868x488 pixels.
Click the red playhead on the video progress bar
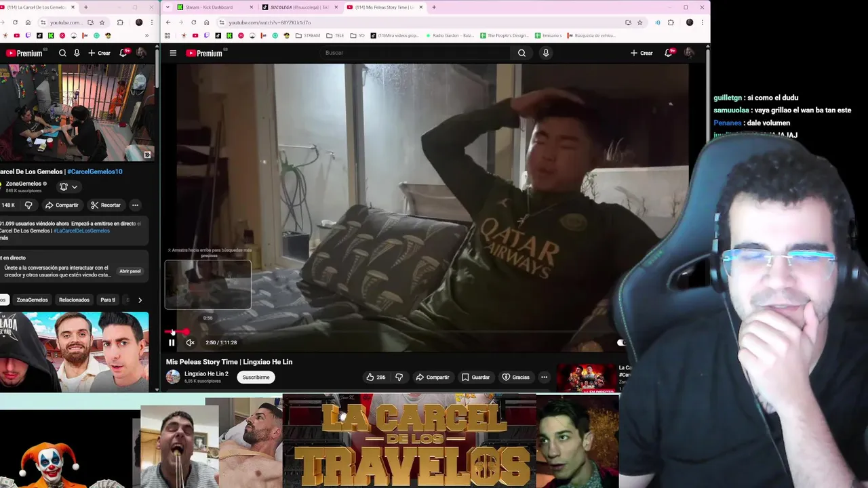[x=185, y=331]
